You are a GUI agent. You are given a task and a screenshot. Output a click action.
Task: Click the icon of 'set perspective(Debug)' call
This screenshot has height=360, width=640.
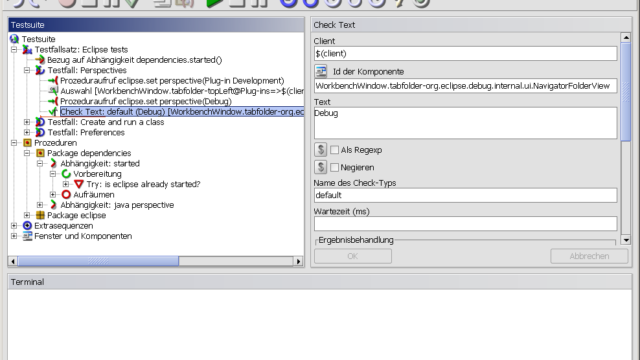[x=53, y=101]
